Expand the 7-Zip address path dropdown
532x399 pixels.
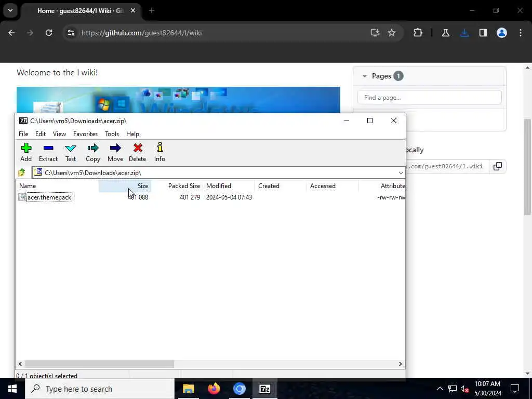click(x=401, y=172)
